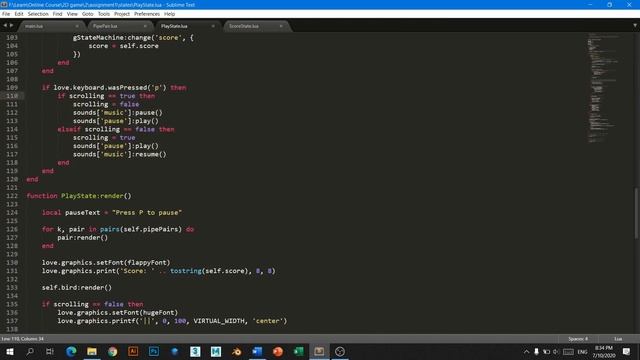Viewport: 640px width, 360px height.
Task: Click the VIRTUAL_WIDTH text on line 137
Action: 218,321
